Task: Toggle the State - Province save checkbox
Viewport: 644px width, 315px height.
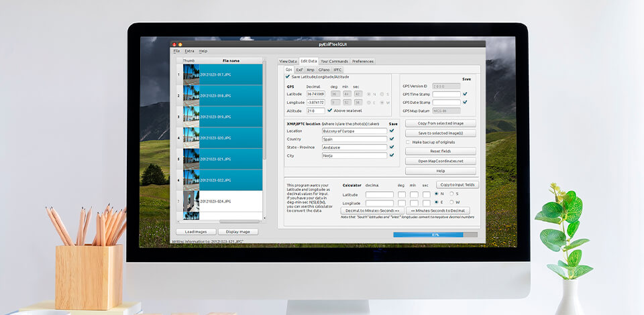Action: 392,147
